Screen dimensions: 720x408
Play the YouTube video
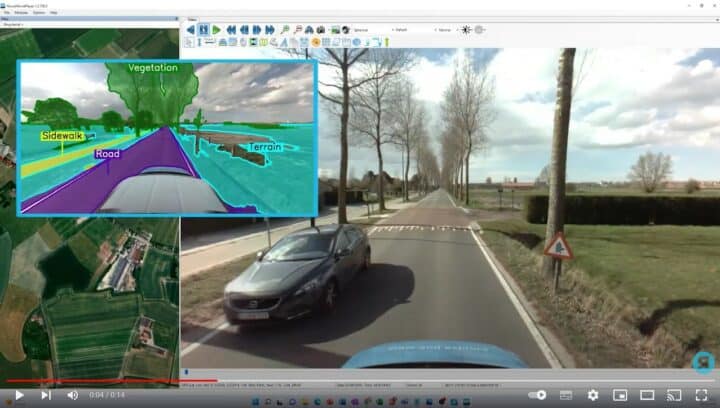click(x=18, y=395)
